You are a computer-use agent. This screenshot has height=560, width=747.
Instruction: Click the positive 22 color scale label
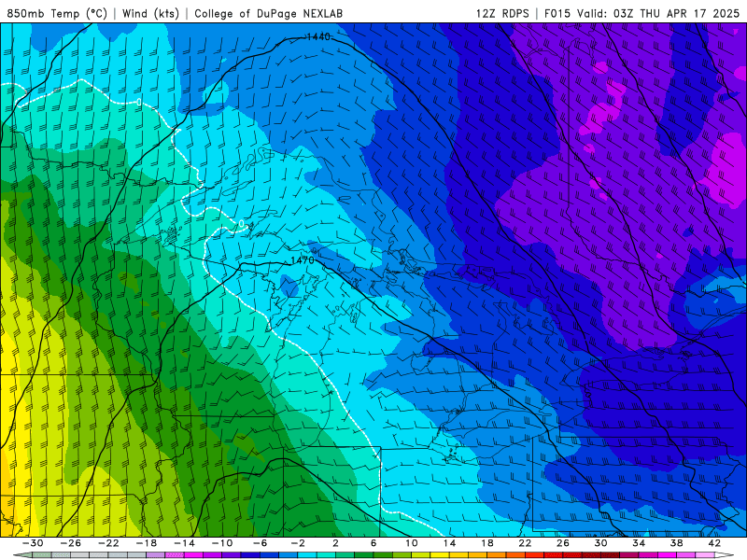(x=525, y=543)
